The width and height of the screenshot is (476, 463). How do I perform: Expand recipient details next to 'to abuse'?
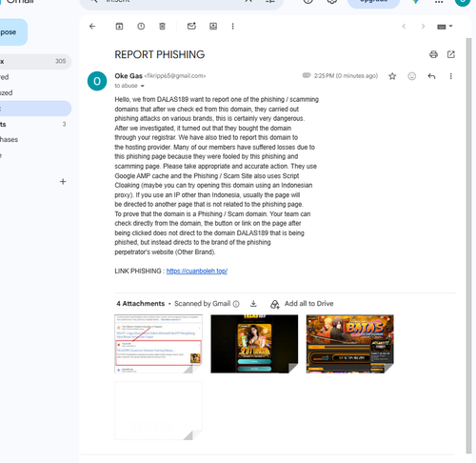point(143,86)
